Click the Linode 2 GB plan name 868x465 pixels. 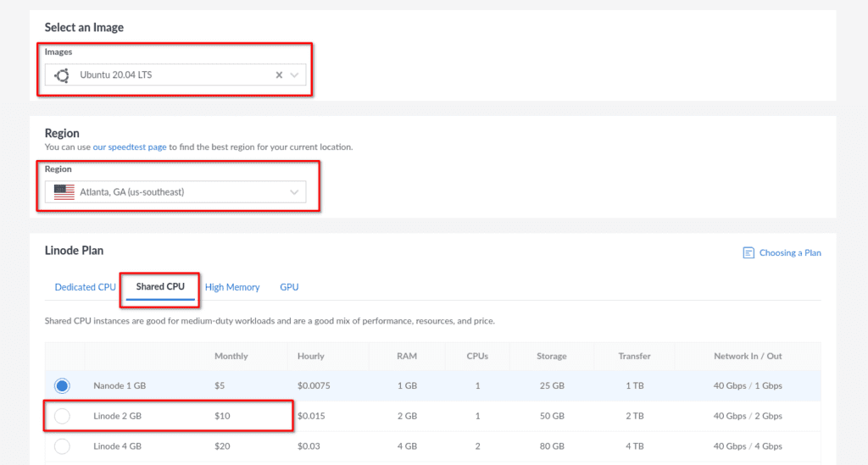pos(117,416)
